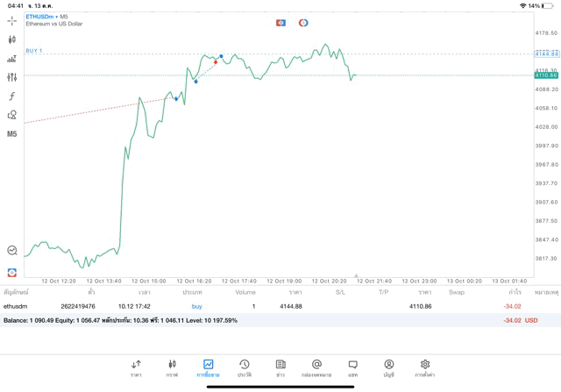Open the objects shapes tool icon

11,115
